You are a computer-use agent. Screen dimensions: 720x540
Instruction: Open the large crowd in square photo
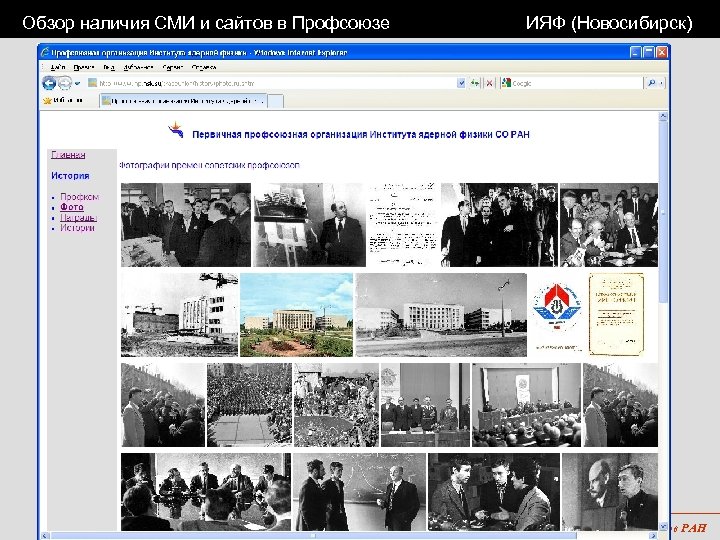click(x=249, y=405)
